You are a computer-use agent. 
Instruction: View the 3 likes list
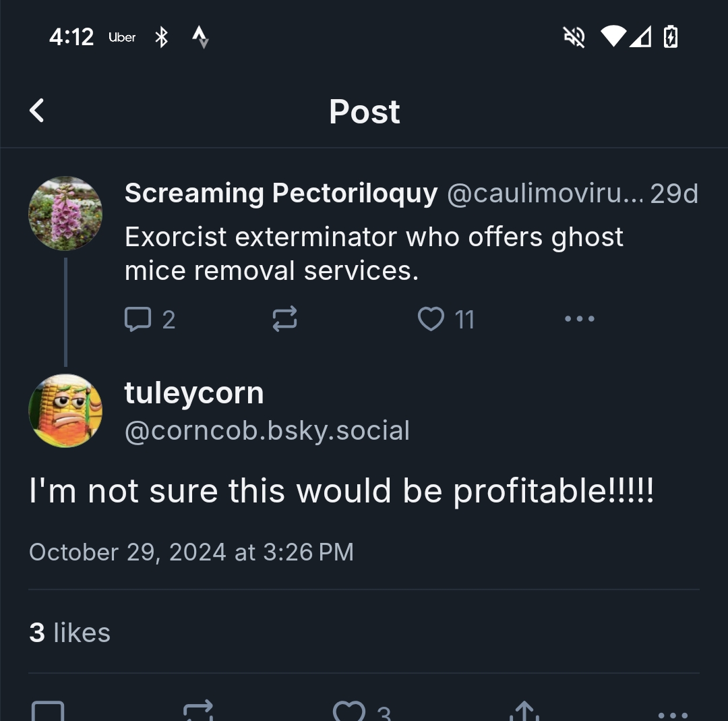click(69, 633)
